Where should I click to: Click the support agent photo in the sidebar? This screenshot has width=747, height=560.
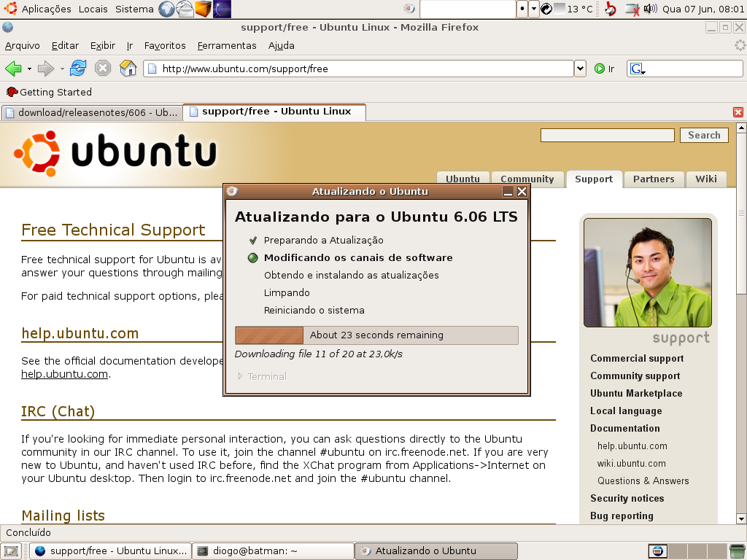(648, 273)
